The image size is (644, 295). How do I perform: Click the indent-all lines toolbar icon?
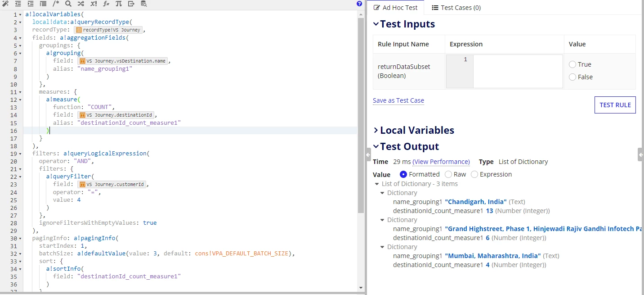coord(43,4)
